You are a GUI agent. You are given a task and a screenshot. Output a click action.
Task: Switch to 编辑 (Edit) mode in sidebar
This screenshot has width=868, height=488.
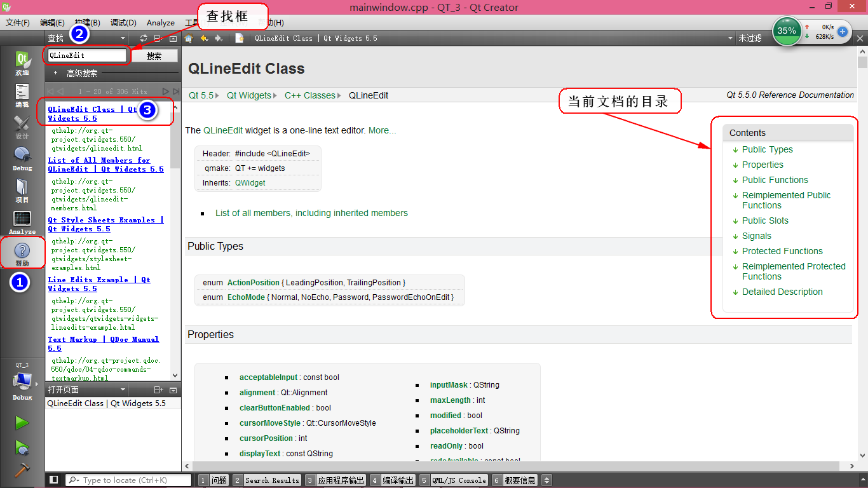(x=22, y=95)
